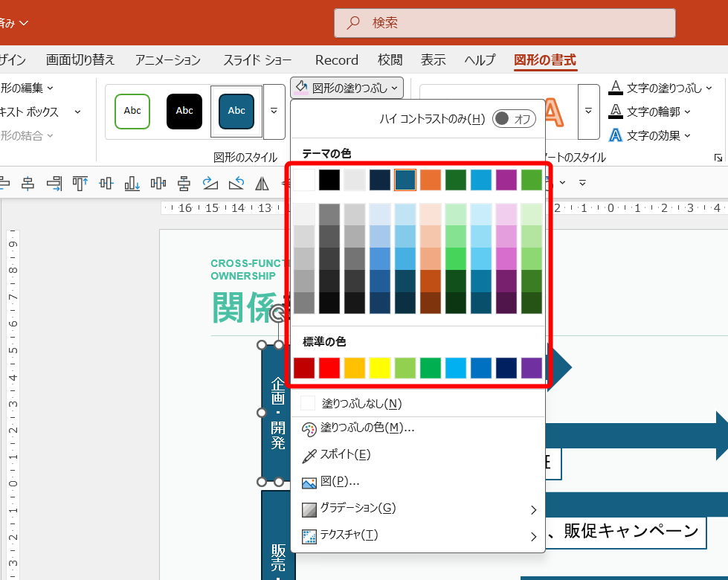728x580 pixels.
Task: Click the 図形の塗りつぶし button
Action: click(347, 88)
